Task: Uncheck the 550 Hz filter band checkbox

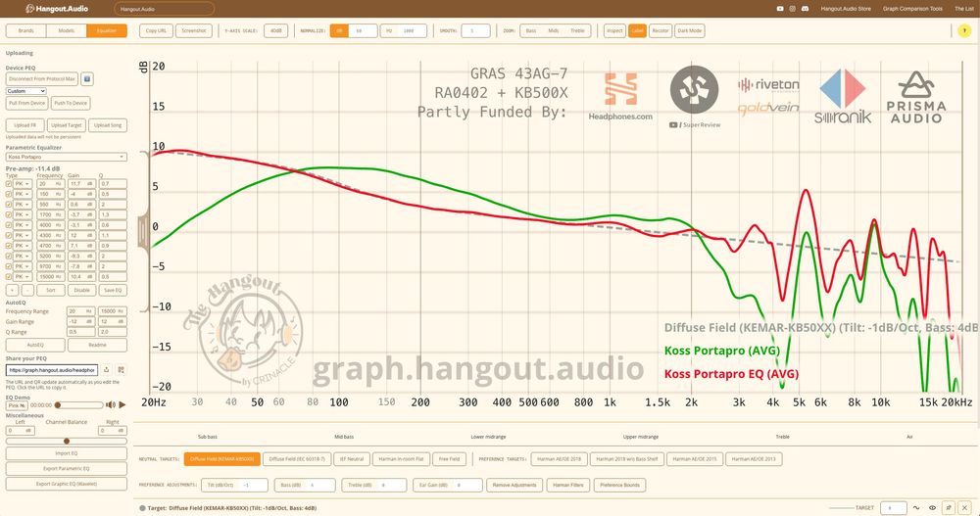Action: point(9,205)
